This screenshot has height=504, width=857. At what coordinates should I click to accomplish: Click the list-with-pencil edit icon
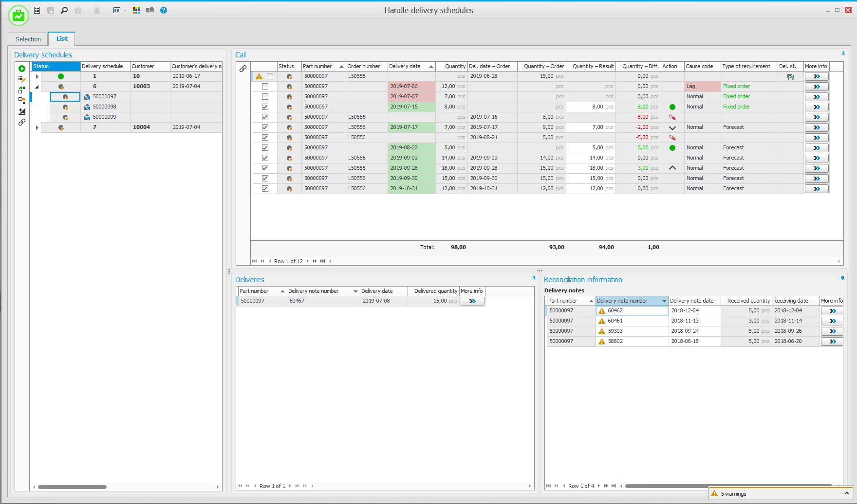22,79
